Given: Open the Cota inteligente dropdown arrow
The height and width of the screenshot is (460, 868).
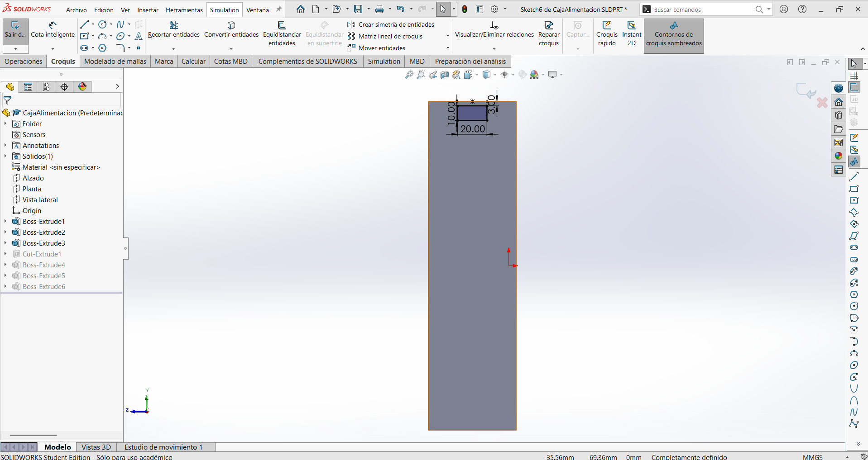Looking at the screenshot, I should [x=53, y=48].
